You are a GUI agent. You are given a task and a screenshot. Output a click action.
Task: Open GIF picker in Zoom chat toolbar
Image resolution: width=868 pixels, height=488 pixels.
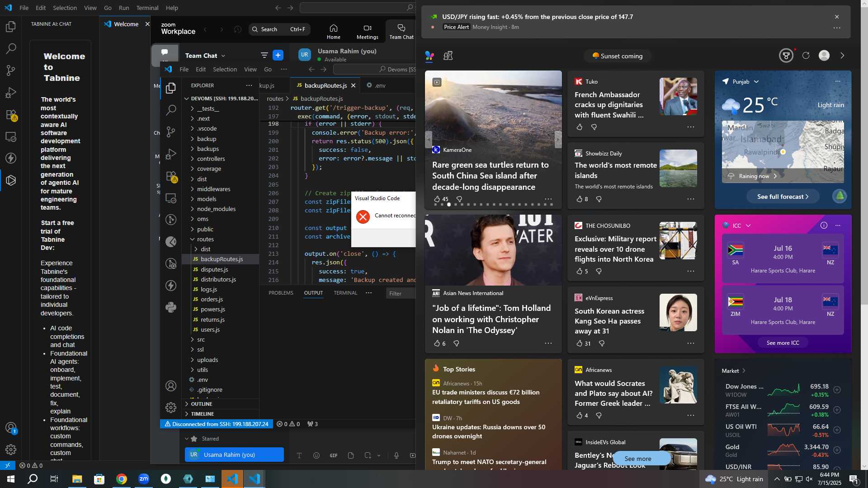point(334,455)
